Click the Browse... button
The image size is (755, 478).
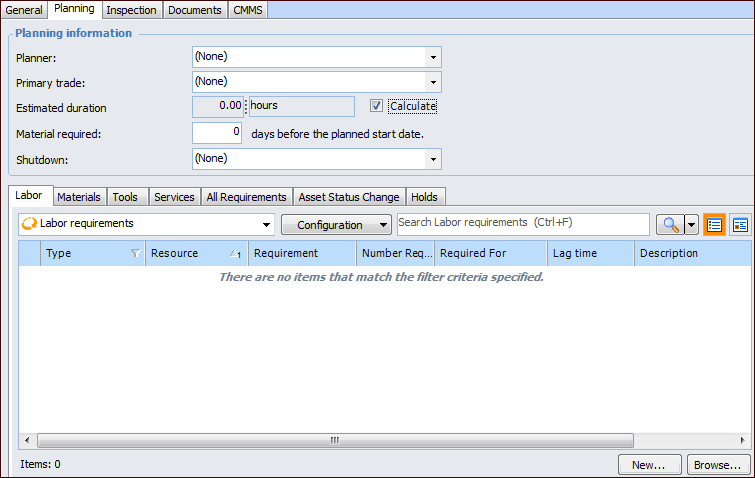pos(718,465)
